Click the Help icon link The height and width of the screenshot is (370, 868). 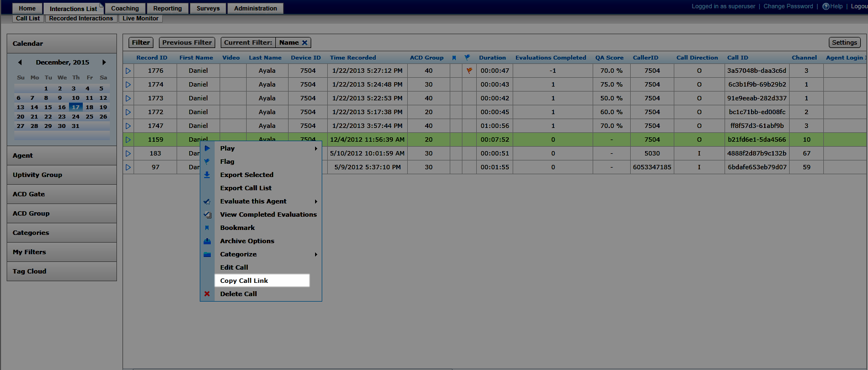(x=833, y=7)
